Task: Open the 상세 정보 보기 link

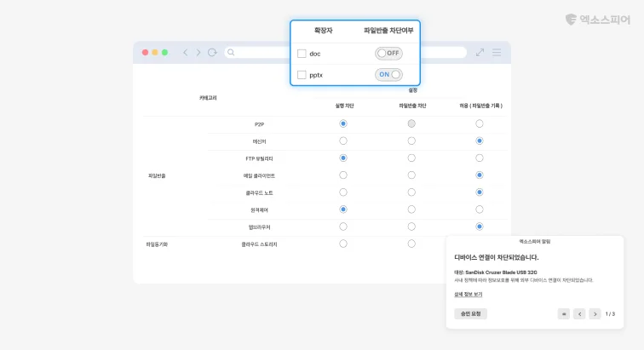Action: coord(469,295)
